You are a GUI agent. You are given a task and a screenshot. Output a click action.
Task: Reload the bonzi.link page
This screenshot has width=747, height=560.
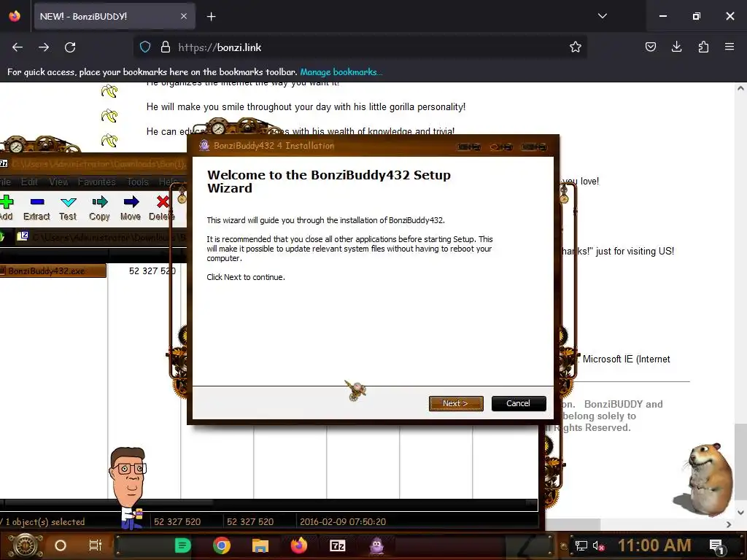click(70, 47)
